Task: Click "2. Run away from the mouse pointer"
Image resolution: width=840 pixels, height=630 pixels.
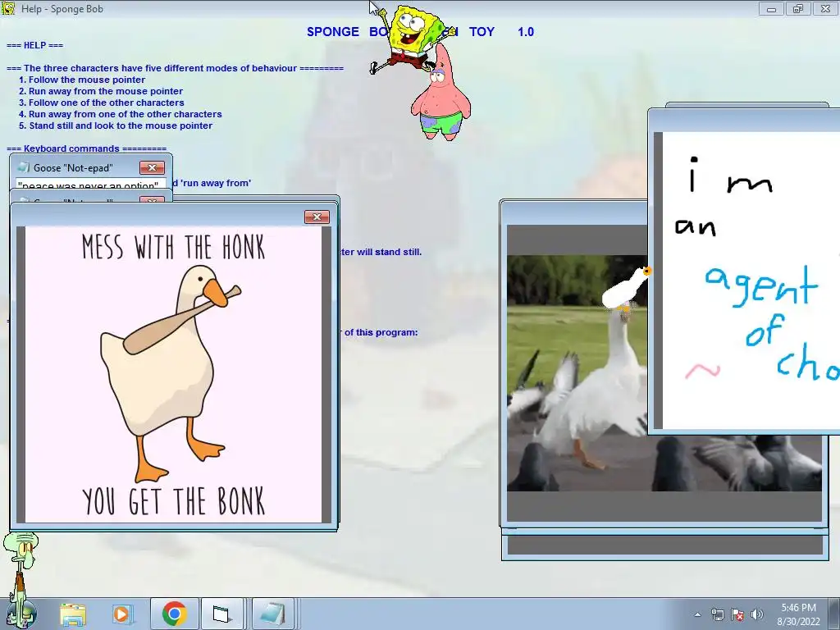Action: click(x=101, y=91)
